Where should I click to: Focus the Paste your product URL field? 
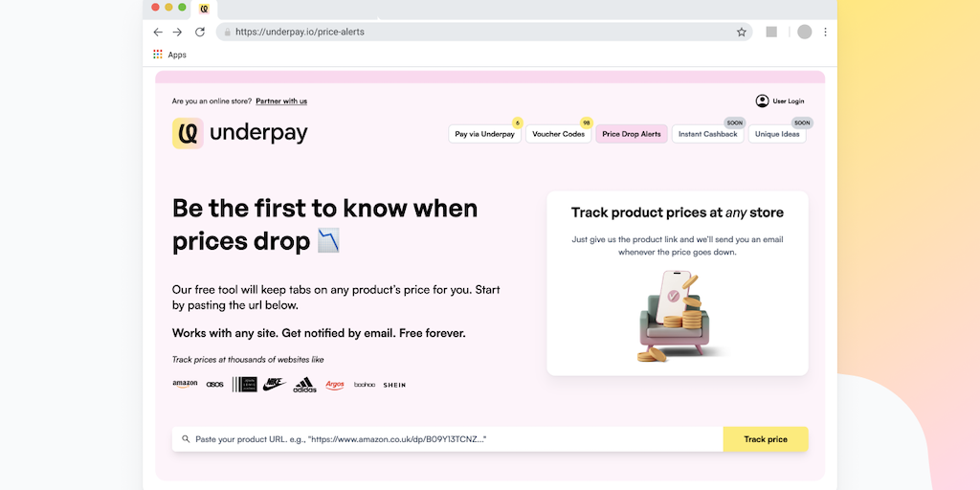click(x=448, y=439)
